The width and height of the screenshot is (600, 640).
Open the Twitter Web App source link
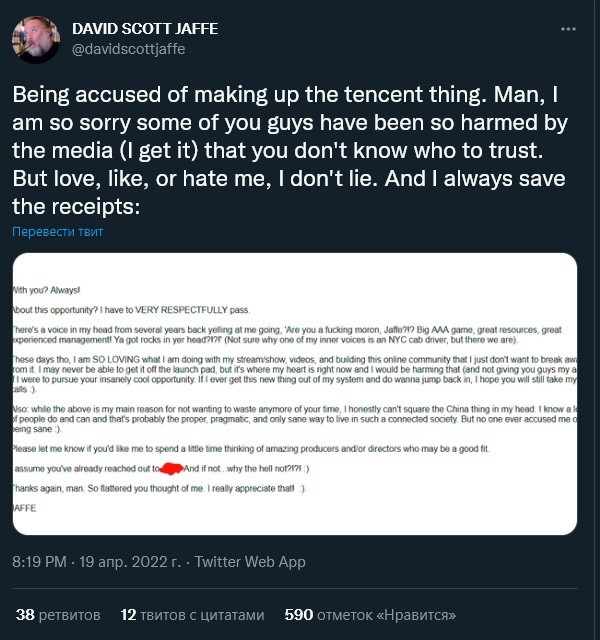click(x=250, y=562)
